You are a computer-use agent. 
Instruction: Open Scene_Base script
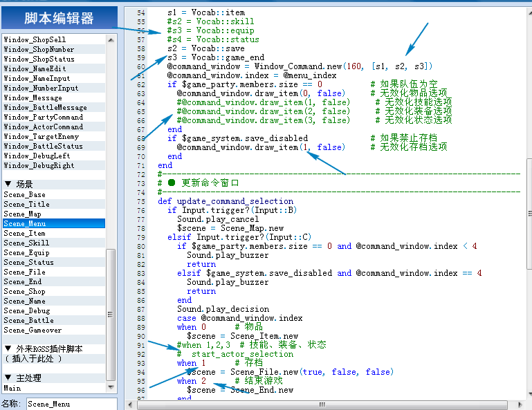54,194
